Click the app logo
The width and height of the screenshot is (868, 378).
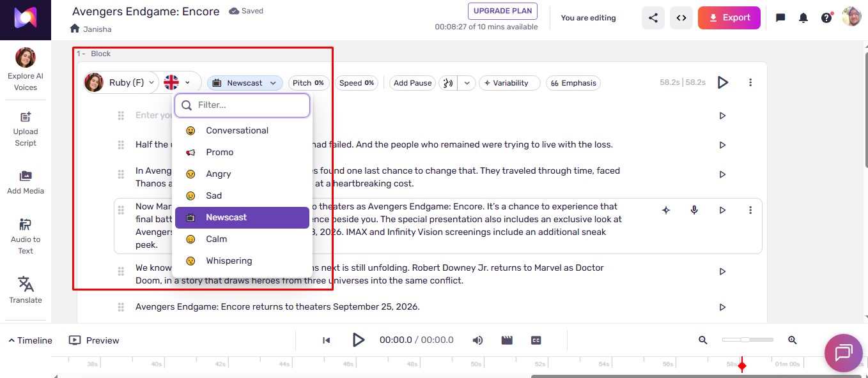26,20
